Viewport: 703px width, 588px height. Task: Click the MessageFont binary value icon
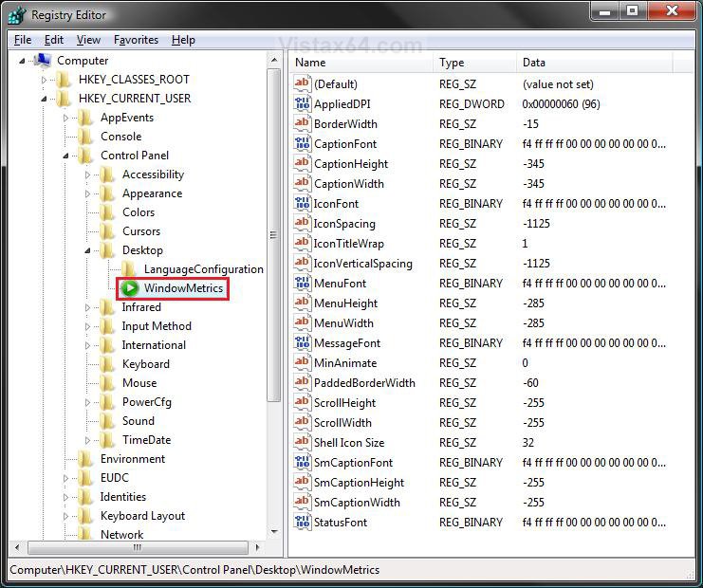tap(302, 342)
